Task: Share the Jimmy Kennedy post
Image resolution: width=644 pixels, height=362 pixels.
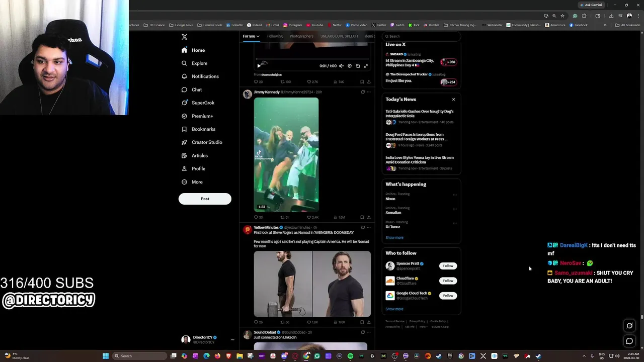Action: [x=369, y=217]
